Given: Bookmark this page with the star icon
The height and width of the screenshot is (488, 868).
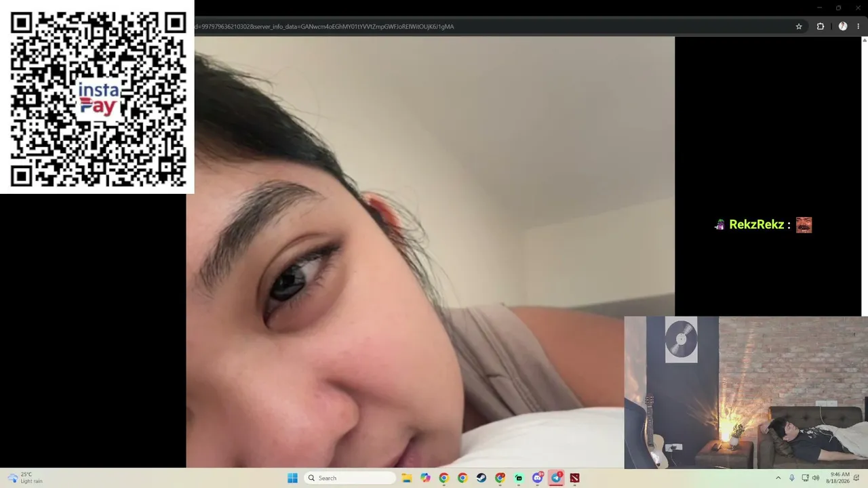Looking at the screenshot, I should [799, 26].
